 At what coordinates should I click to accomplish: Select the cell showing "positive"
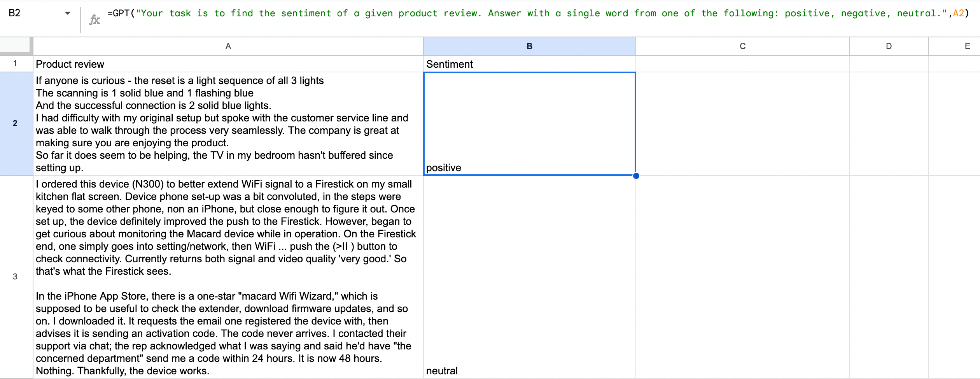pos(529,124)
